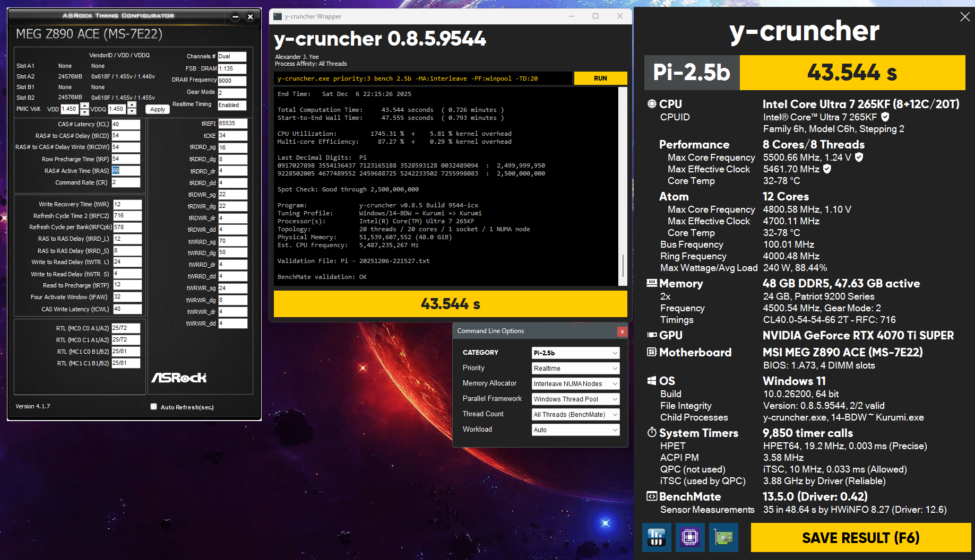Decrease the VDDQ voltage with down arrow
The height and width of the screenshot is (560, 975).
(132, 112)
